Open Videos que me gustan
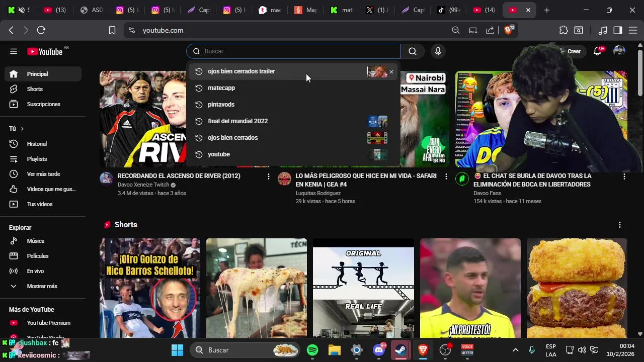 pos(43,189)
